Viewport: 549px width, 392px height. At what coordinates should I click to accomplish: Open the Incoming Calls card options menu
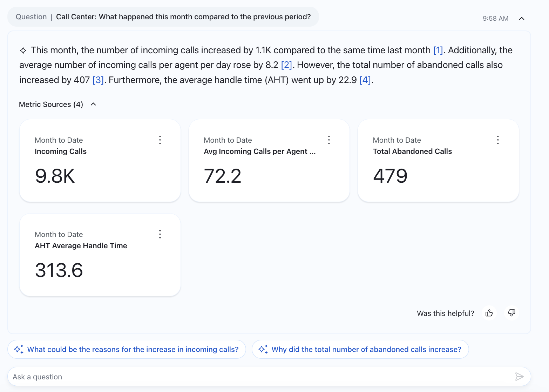point(160,140)
